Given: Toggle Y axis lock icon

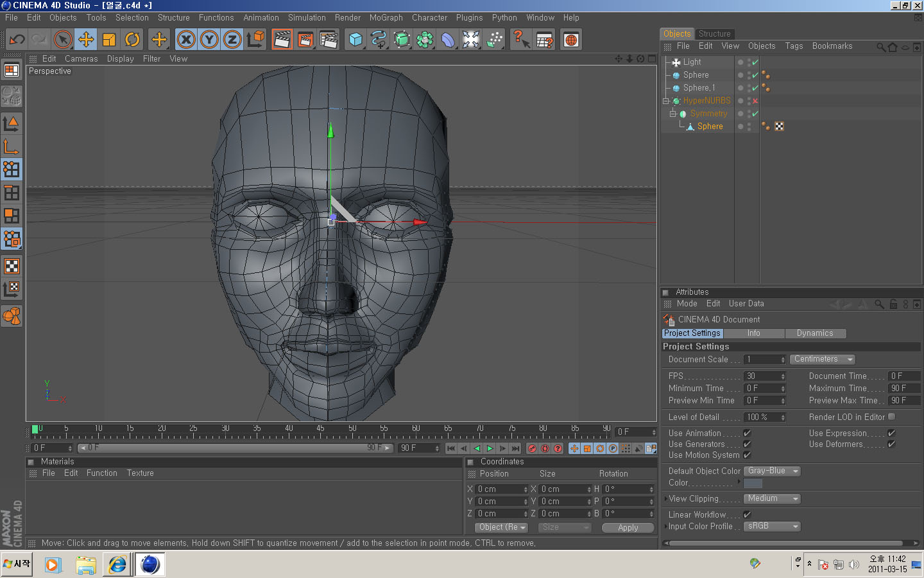Looking at the screenshot, I should (x=209, y=40).
